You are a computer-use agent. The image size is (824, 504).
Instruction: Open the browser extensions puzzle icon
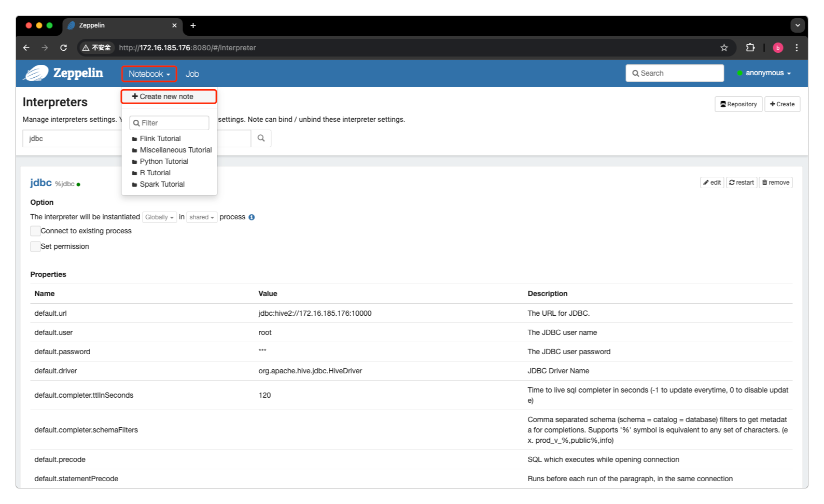click(750, 48)
